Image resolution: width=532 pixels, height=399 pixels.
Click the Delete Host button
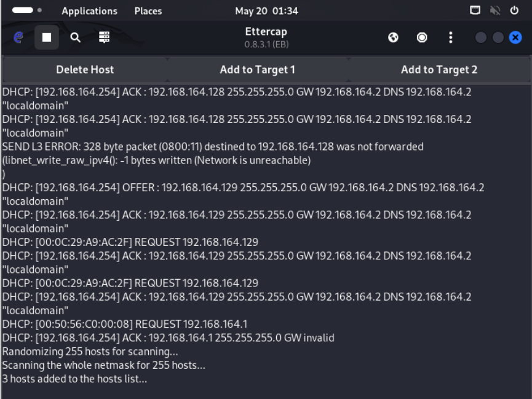tap(85, 69)
